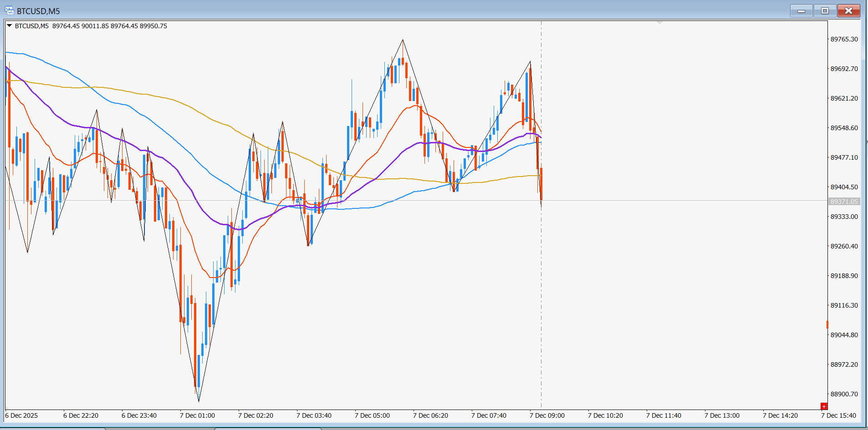Click time axis label 6 Dec 2025

tap(21, 415)
